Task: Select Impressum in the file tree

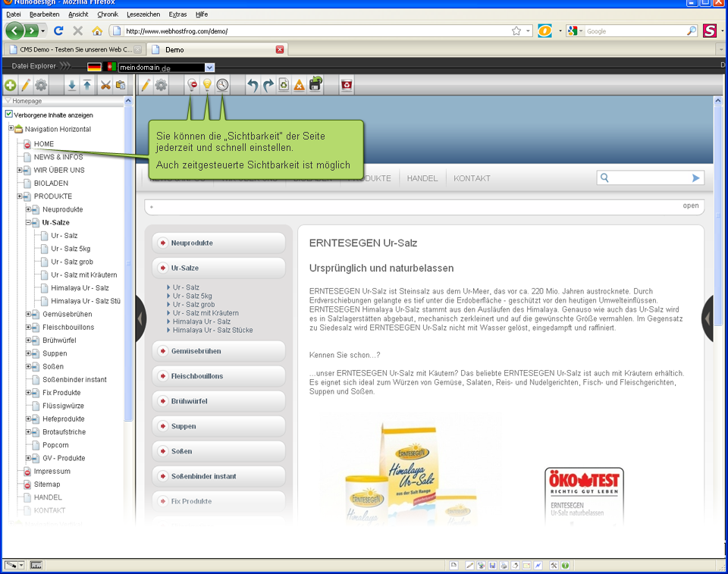Action: point(52,471)
